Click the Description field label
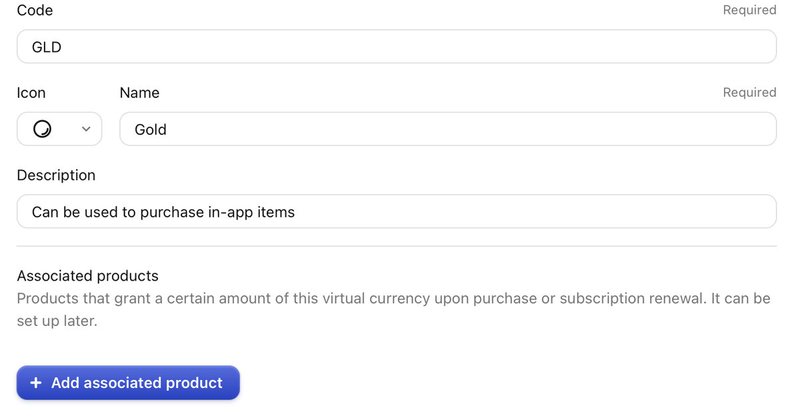800x419 pixels. click(56, 175)
